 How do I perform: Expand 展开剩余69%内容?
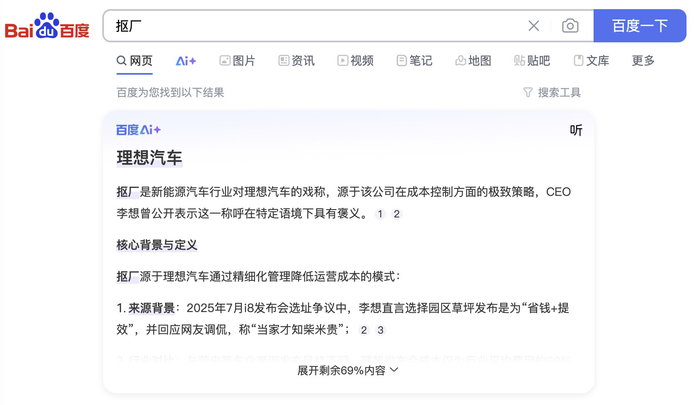348,371
